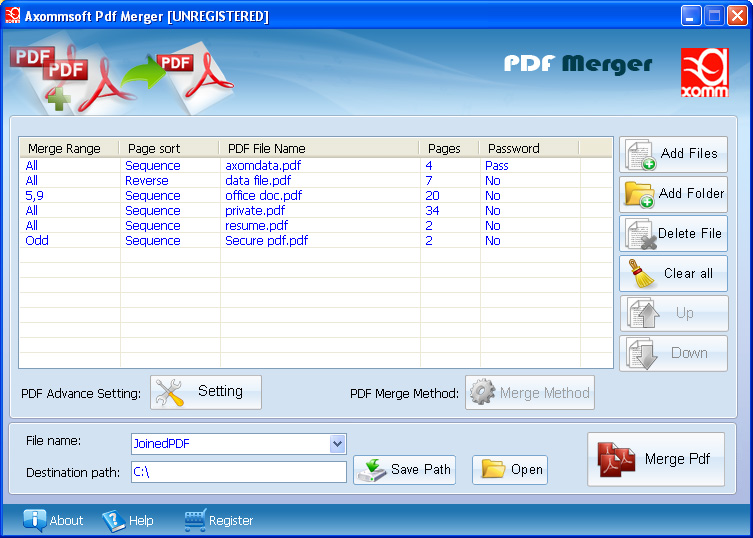Click the title bar application icon
Image resolution: width=753 pixels, height=538 pixels.
coord(12,15)
